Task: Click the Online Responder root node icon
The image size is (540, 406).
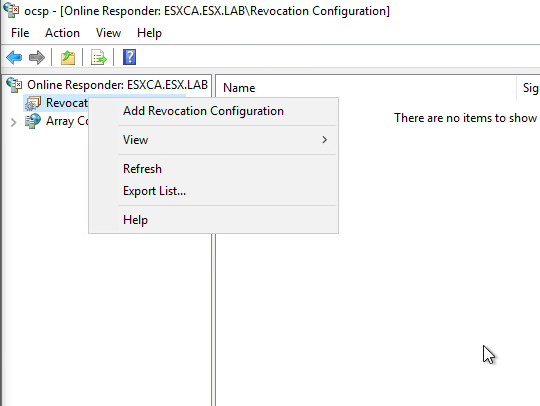Action: [x=14, y=85]
